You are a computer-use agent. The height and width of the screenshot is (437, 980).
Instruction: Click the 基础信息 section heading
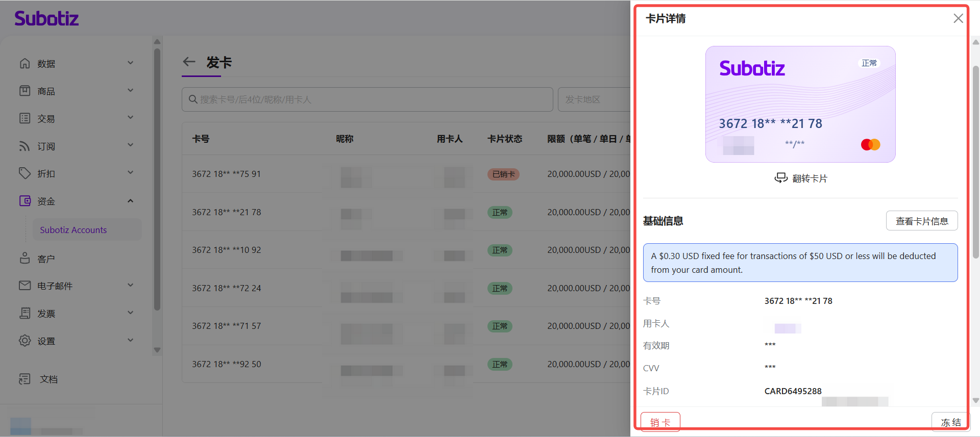pyautogui.click(x=663, y=221)
